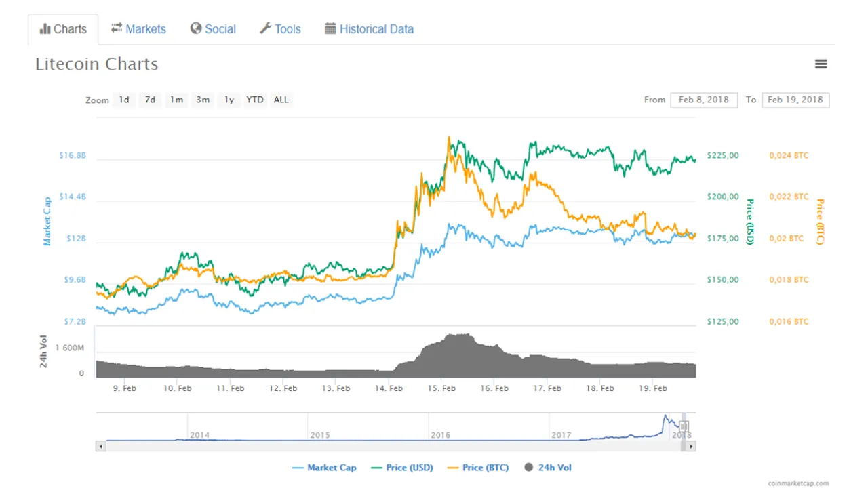
Task: Click the navigator left scroll arrow
Action: pos(100,446)
